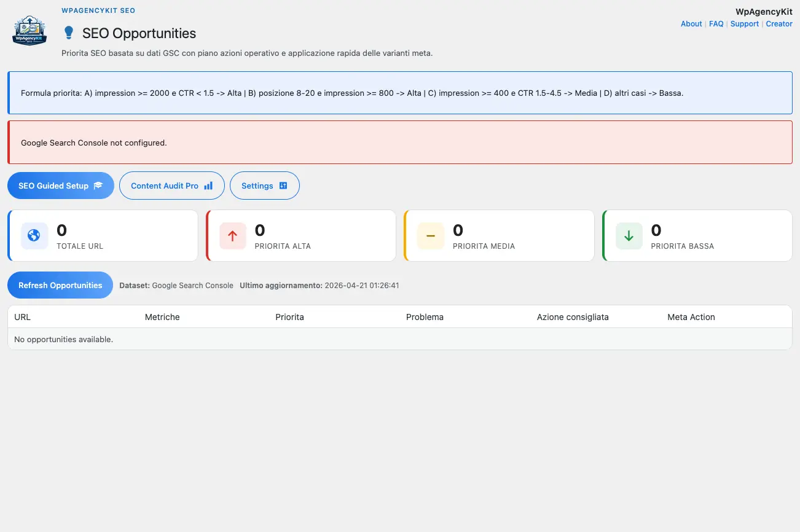The width and height of the screenshot is (800, 532).
Task: Click the PRIORITA BASSA label
Action: [x=683, y=246]
